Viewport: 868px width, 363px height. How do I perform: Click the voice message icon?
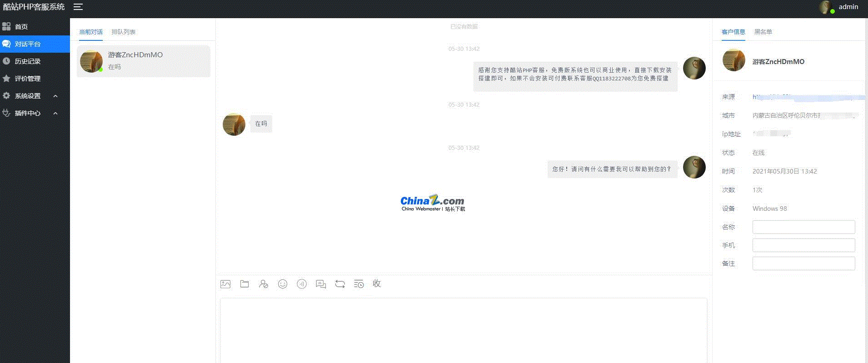coord(302,284)
